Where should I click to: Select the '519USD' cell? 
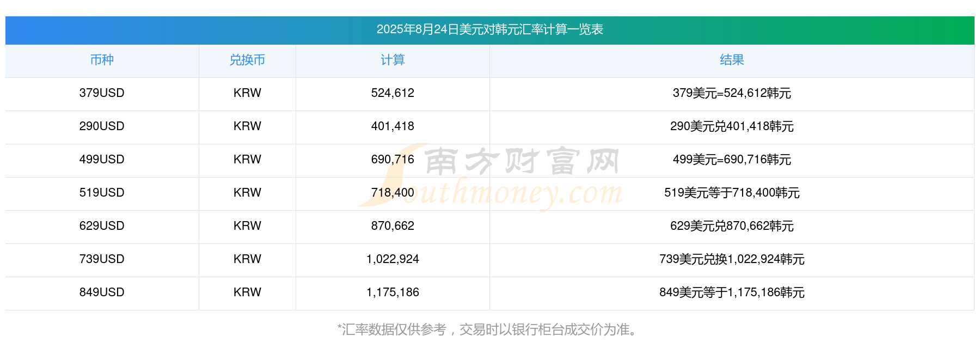[x=102, y=193]
